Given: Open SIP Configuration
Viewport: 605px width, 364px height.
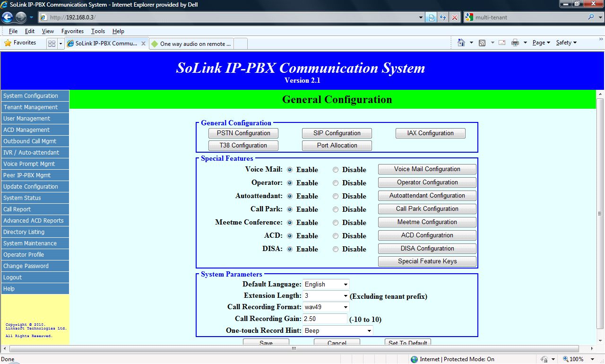Looking at the screenshot, I should 337,133.
